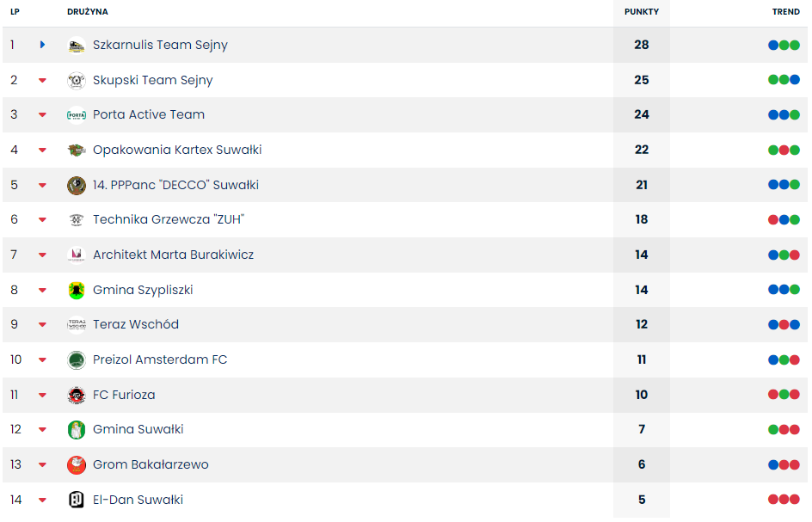This screenshot has height=522, width=812.
Task: Click the Skupski Team Sejny crest
Action: click(x=77, y=80)
